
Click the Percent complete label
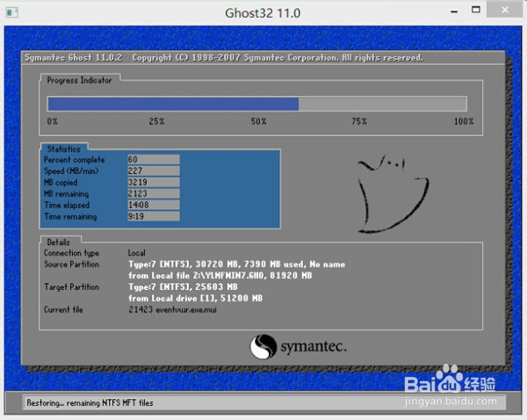pyautogui.click(x=75, y=159)
